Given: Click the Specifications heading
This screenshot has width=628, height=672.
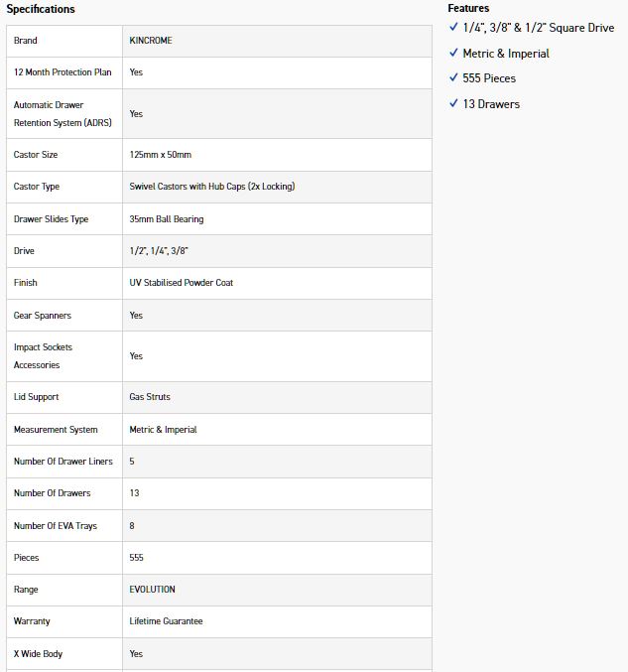Looking at the screenshot, I should [41, 9].
